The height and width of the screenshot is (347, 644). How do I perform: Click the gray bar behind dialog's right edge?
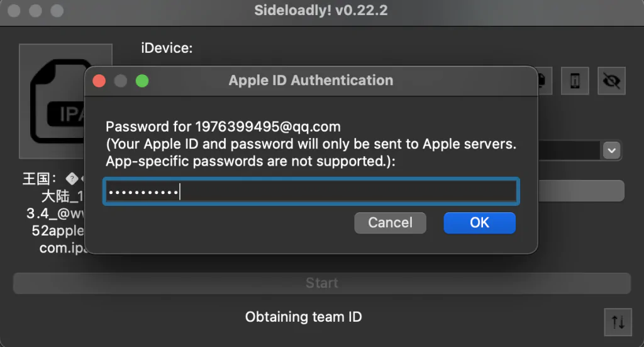tap(581, 191)
